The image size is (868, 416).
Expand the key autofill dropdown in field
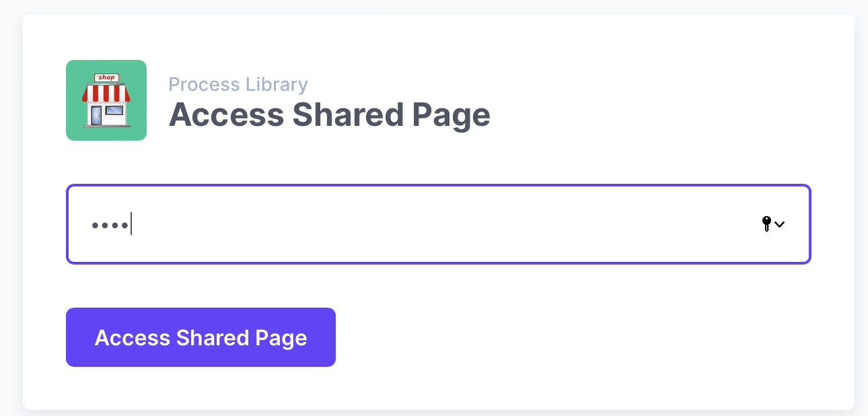tap(773, 224)
